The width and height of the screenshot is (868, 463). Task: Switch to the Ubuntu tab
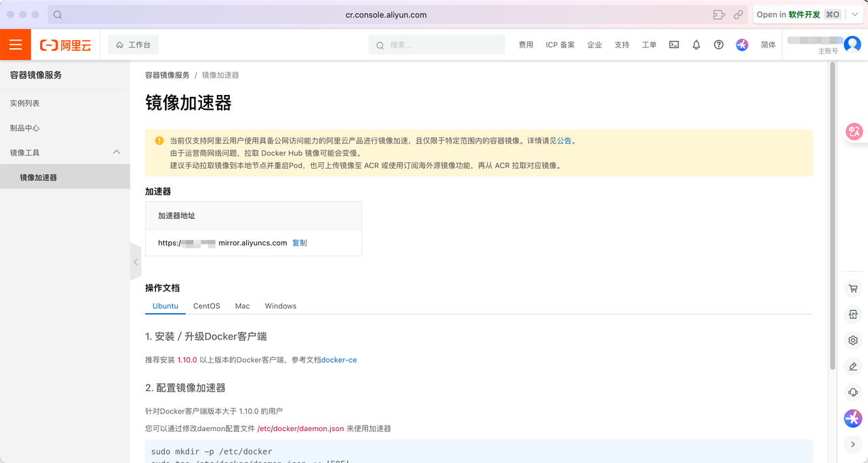165,306
